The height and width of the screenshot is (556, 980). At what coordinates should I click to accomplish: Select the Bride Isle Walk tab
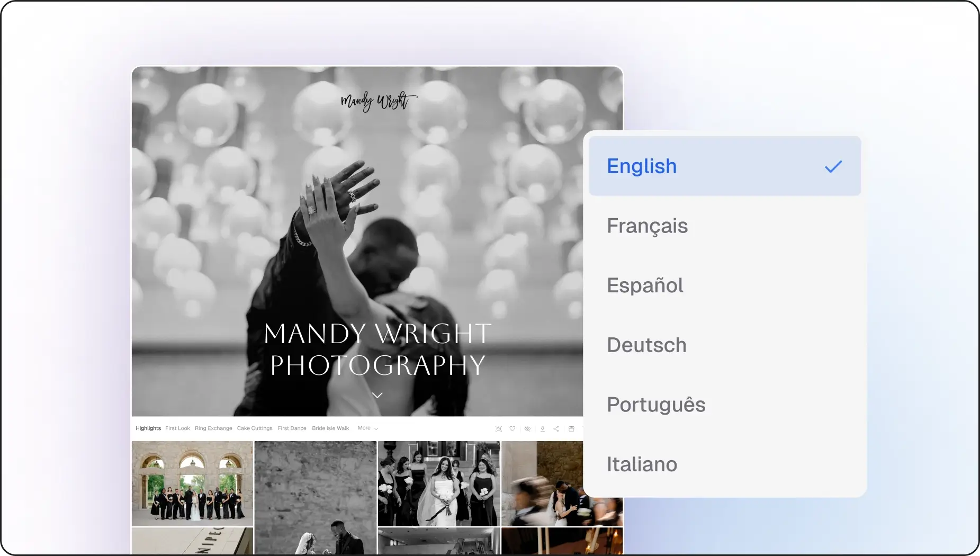(x=330, y=428)
